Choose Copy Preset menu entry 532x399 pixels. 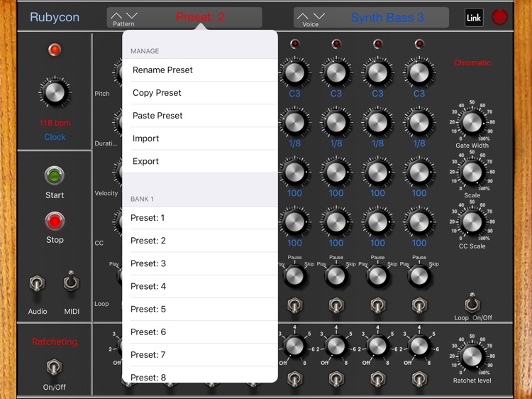(x=200, y=93)
